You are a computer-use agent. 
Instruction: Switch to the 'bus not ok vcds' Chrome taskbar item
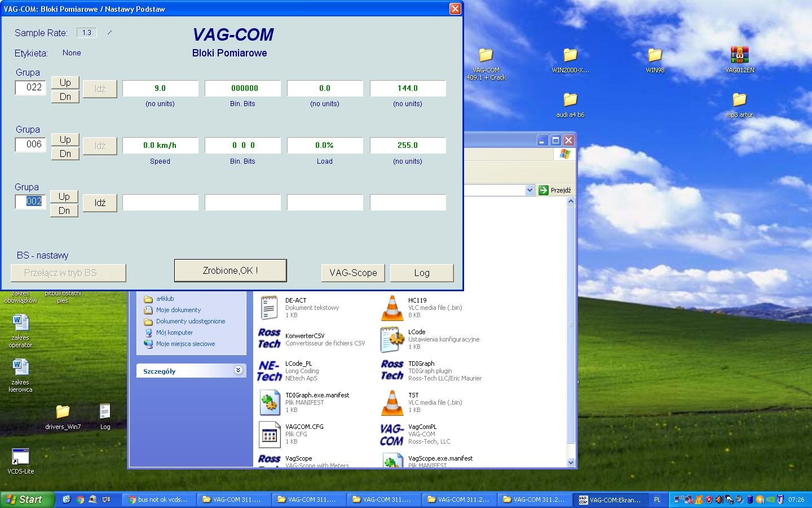point(159,500)
